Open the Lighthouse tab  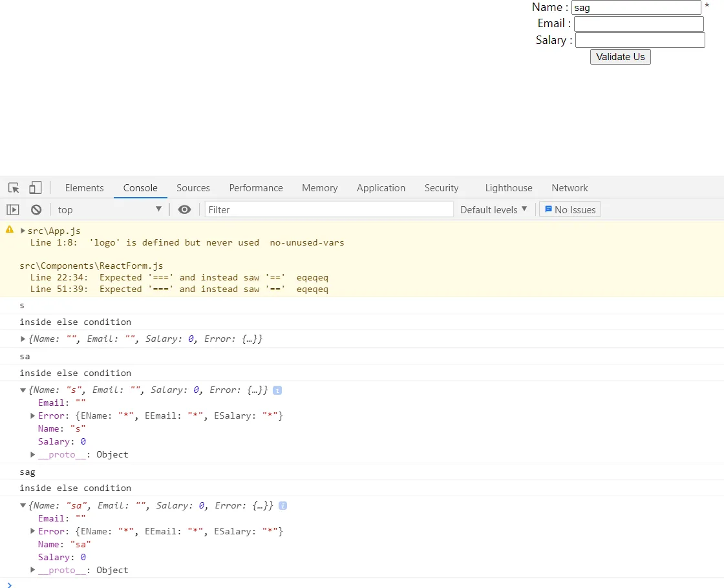click(x=508, y=188)
